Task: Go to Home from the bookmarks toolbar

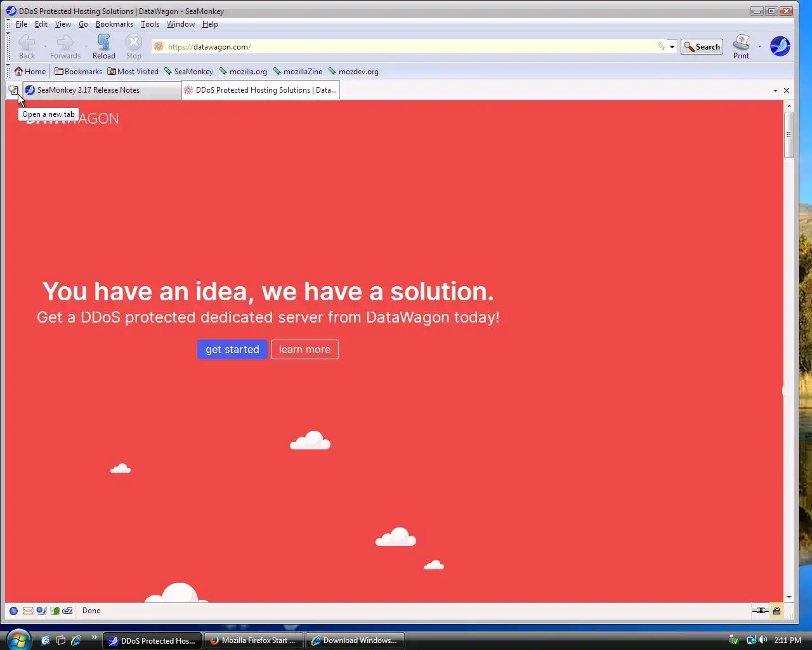Action: pyautogui.click(x=30, y=72)
